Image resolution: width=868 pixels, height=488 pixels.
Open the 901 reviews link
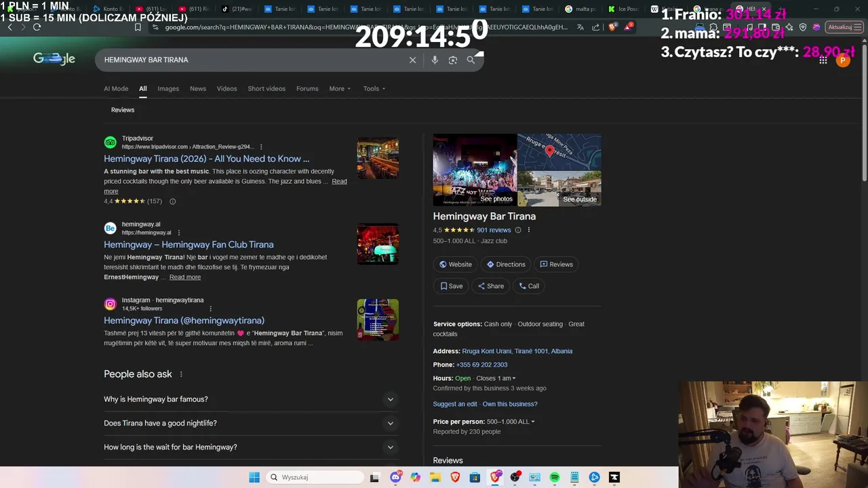pyautogui.click(x=494, y=230)
